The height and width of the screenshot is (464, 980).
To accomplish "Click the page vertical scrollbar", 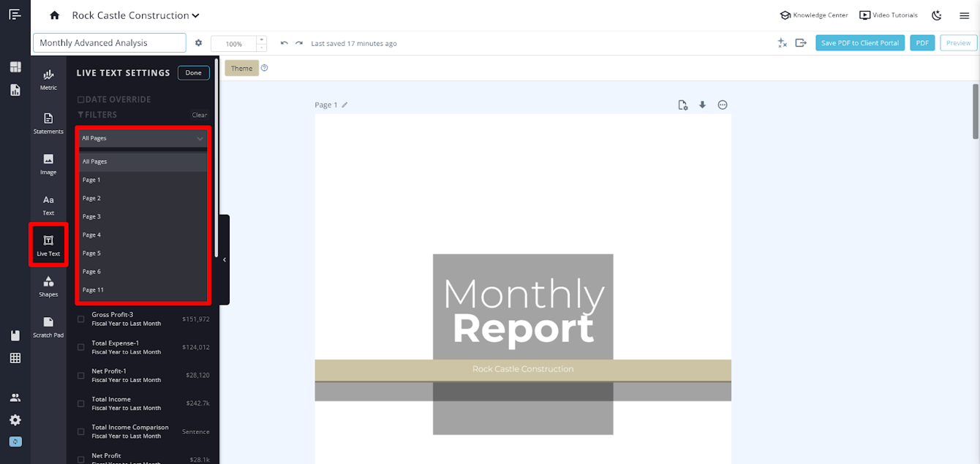I will pos(976,111).
